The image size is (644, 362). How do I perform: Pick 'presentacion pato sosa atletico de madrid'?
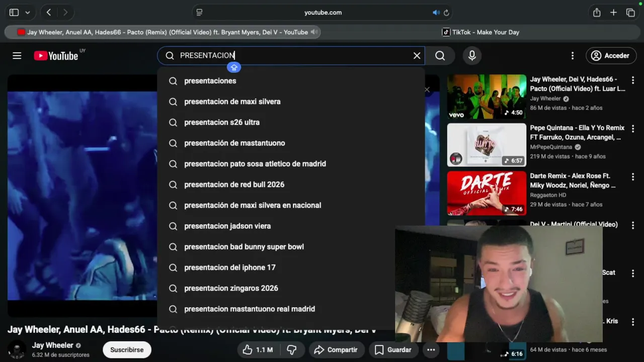coord(291,164)
